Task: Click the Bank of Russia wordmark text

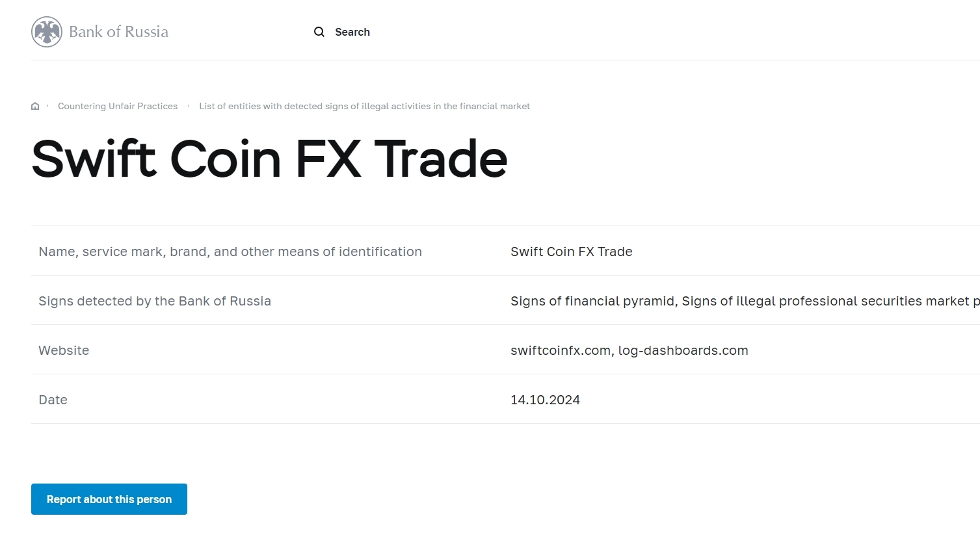Action: pos(118,32)
